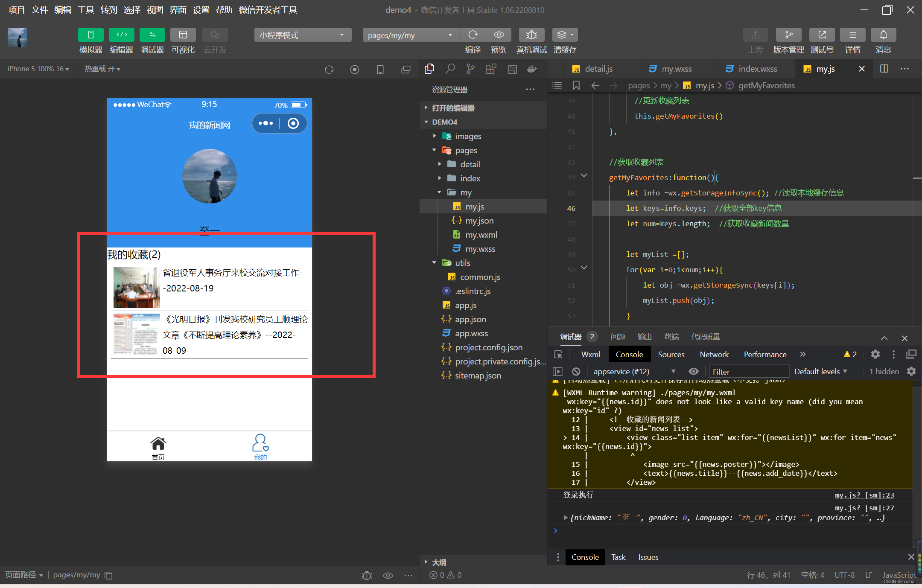This screenshot has height=588, width=922.
Task: Switch to the index.wxss editor tab
Action: click(757, 69)
